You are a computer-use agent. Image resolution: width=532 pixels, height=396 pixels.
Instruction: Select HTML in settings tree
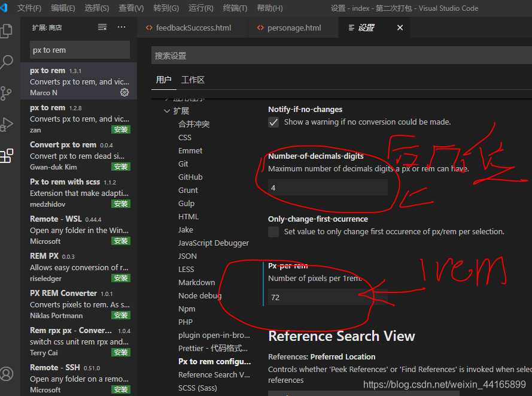pyautogui.click(x=189, y=217)
